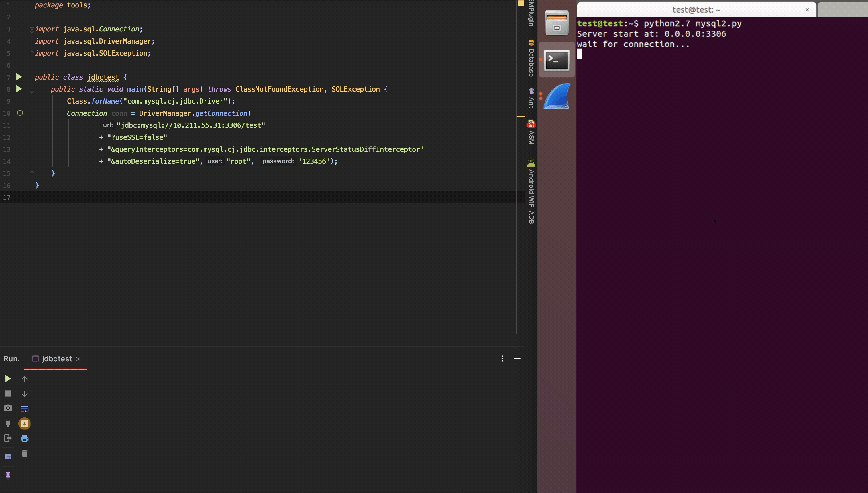The image size is (868, 493).
Task: Click the gutter circle marker on line 10
Action: 20,113
